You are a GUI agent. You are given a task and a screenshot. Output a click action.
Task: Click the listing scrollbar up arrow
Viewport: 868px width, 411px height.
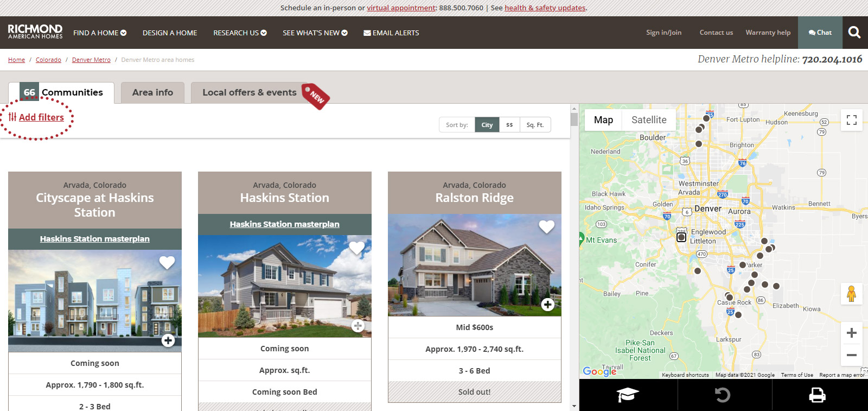click(x=574, y=108)
